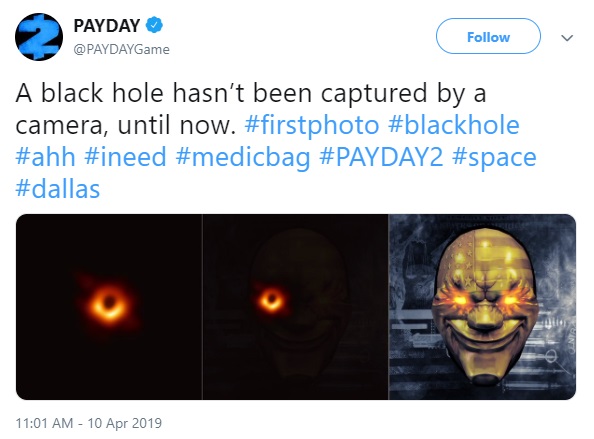Screen dimensions: 594x439
Task: Open the #blackhole hashtag
Action: 454,125
